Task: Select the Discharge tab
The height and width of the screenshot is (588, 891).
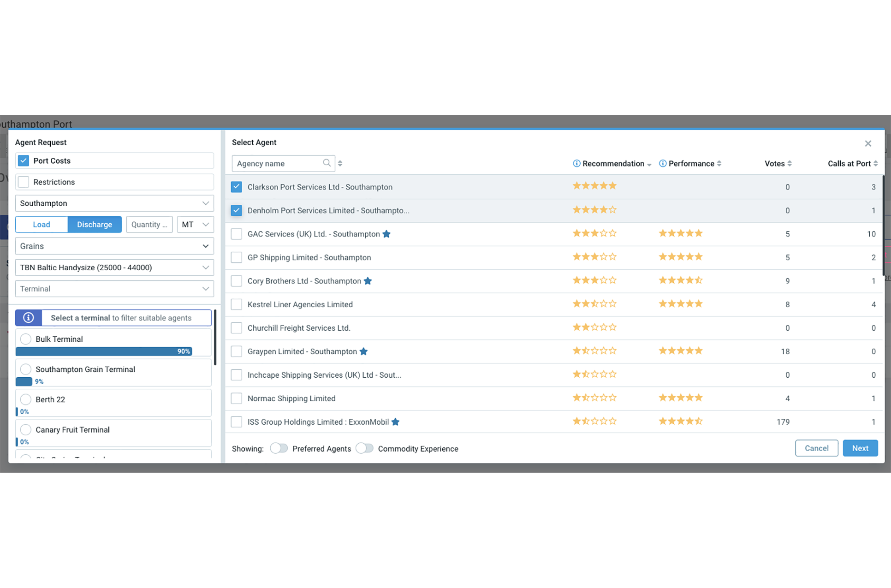Action: click(95, 225)
